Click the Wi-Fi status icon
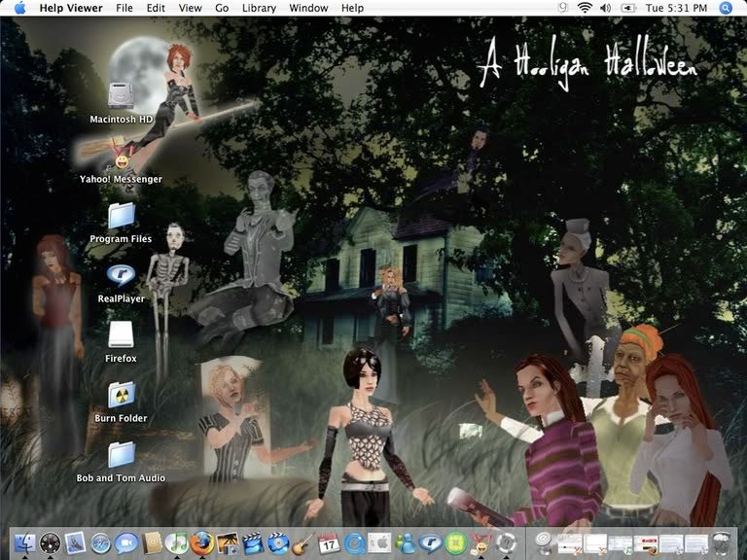The height and width of the screenshot is (560, 747). [585, 8]
